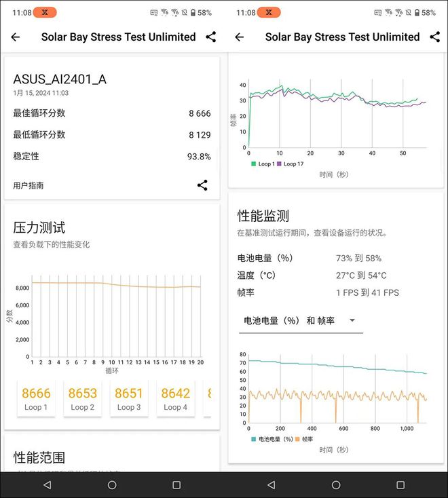448x498 pixels.
Task: Select Loop 4 score card 8642
Action: click(x=175, y=398)
